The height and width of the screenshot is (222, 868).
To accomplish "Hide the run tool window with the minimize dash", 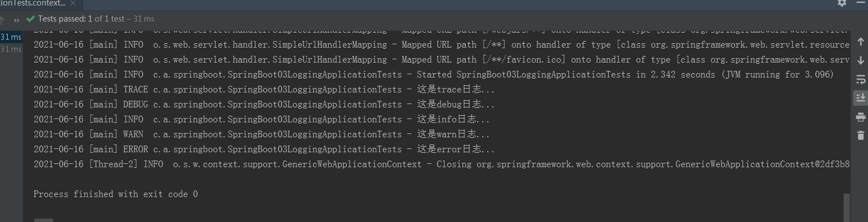I will (x=860, y=3).
